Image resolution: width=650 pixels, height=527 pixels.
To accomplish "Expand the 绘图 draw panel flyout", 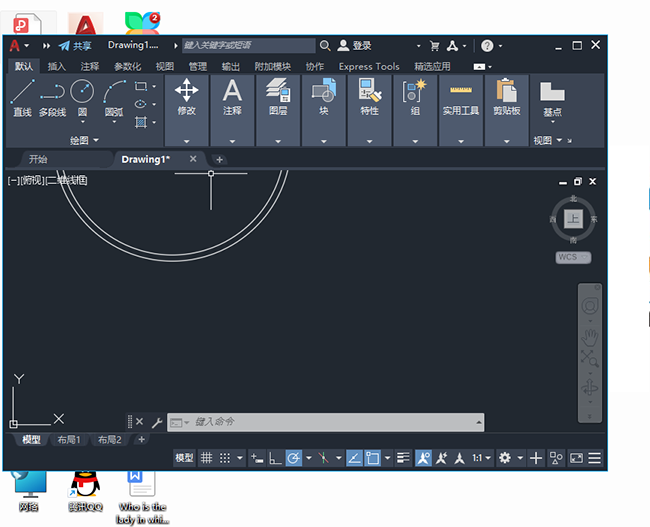I will point(85,141).
